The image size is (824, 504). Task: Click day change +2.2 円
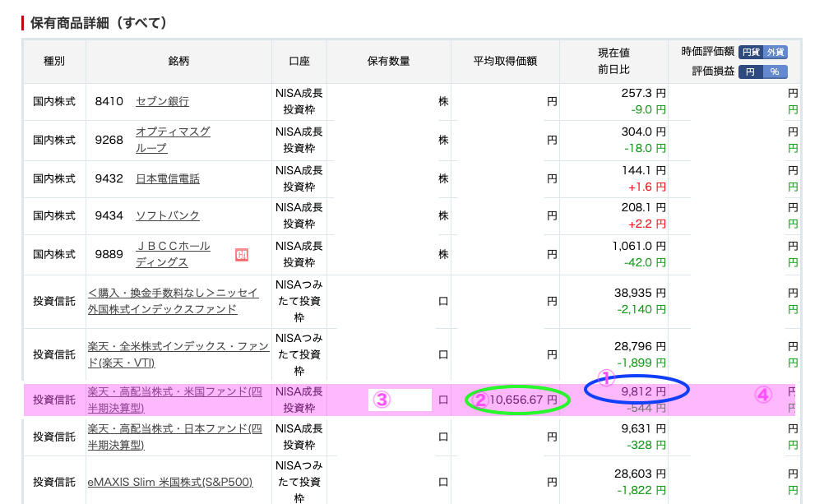pos(647,224)
